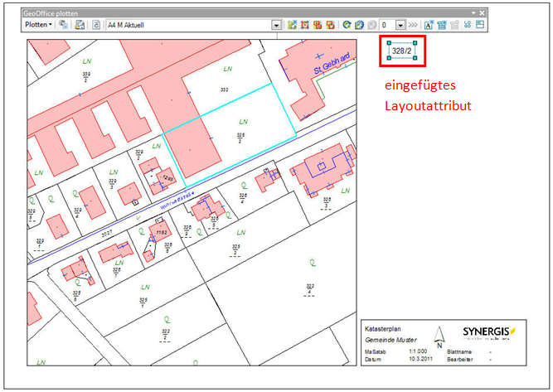Click the blue window layout icon at toolbar end

(x=481, y=25)
